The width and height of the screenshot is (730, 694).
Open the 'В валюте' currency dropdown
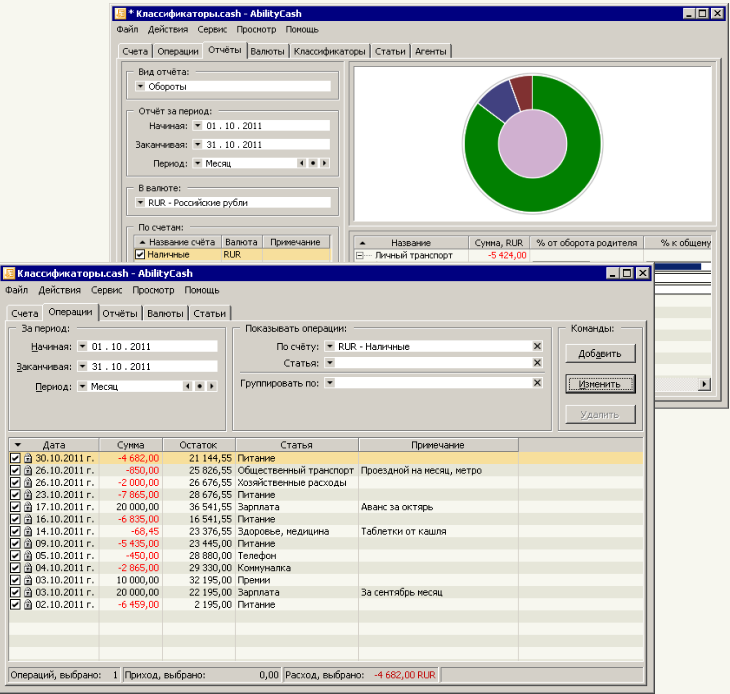coord(140,202)
